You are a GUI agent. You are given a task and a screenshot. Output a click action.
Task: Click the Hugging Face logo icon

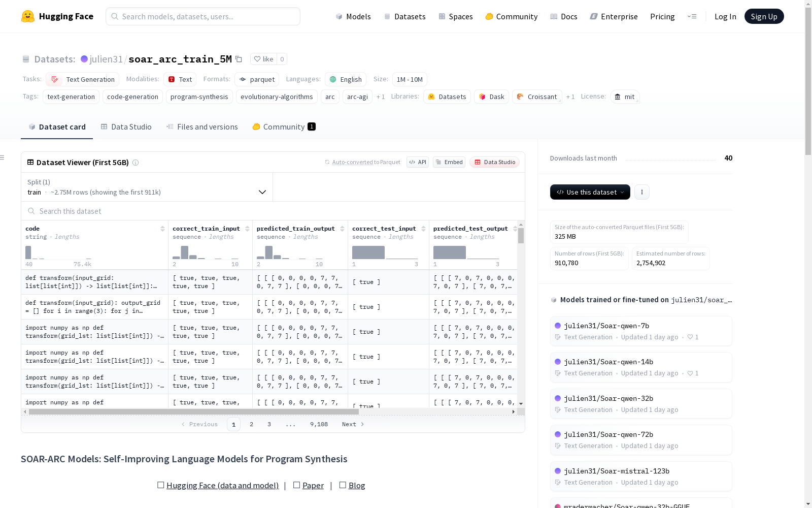click(28, 16)
